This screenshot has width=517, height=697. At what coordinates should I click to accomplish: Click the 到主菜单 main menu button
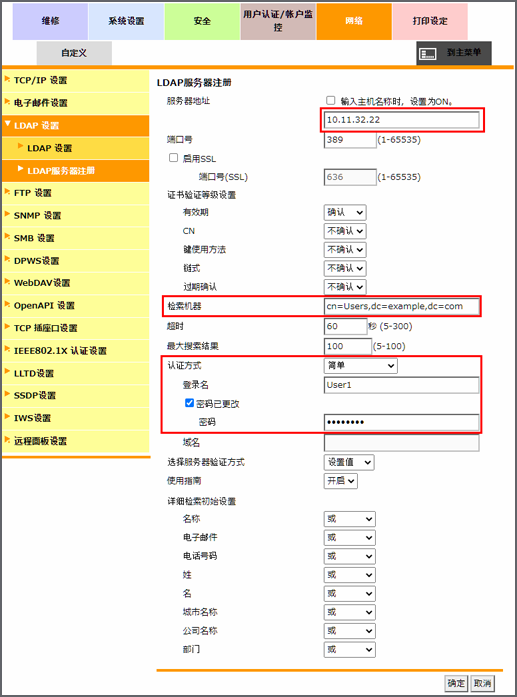[x=454, y=53]
